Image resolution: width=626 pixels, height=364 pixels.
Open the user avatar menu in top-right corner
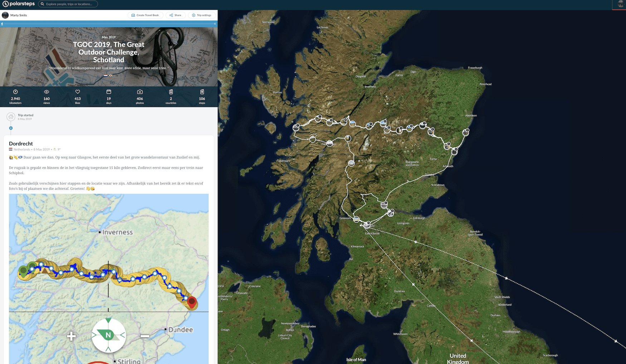[x=620, y=4]
